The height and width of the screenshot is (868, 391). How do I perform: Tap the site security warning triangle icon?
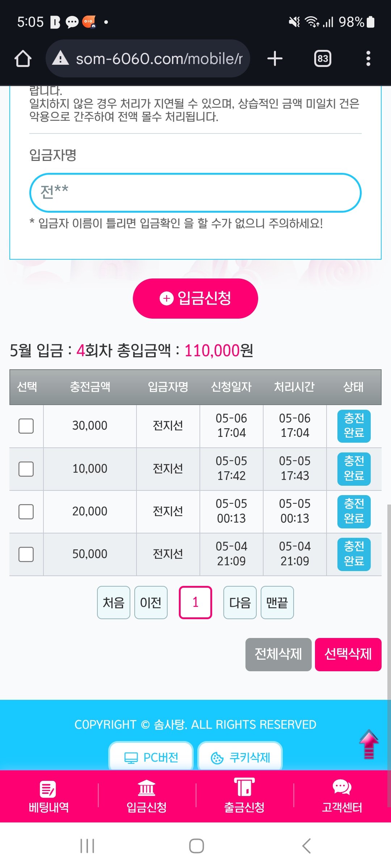click(x=60, y=58)
